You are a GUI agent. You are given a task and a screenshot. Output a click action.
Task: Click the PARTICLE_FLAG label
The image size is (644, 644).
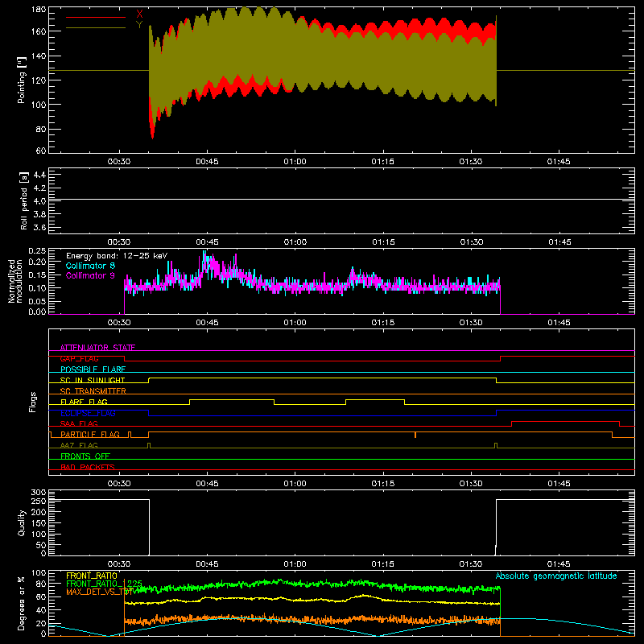click(90, 435)
